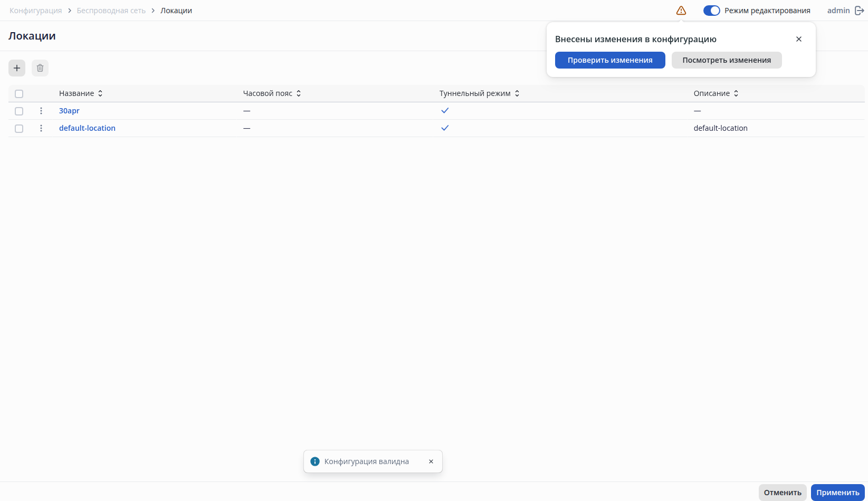The image size is (868, 501).
Task: Click 'Применить' button
Action: click(x=838, y=493)
